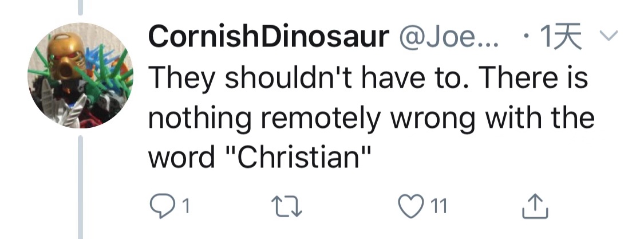This screenshot has width=644, height=239.
Task: Click the dot separator before the timestamp
Action: 526,38
